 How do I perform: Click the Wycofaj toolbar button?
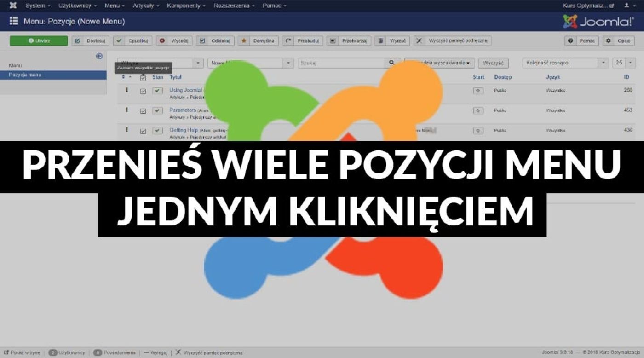[174, 41]
